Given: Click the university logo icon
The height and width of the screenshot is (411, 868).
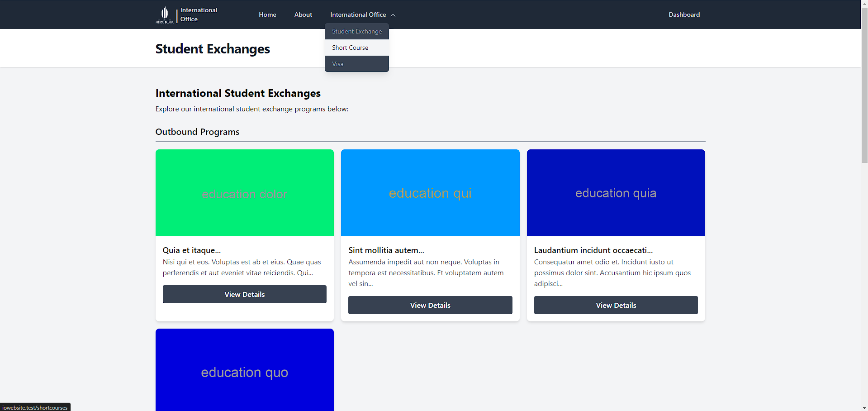Looking at the screenshot, I should point(165,14).
